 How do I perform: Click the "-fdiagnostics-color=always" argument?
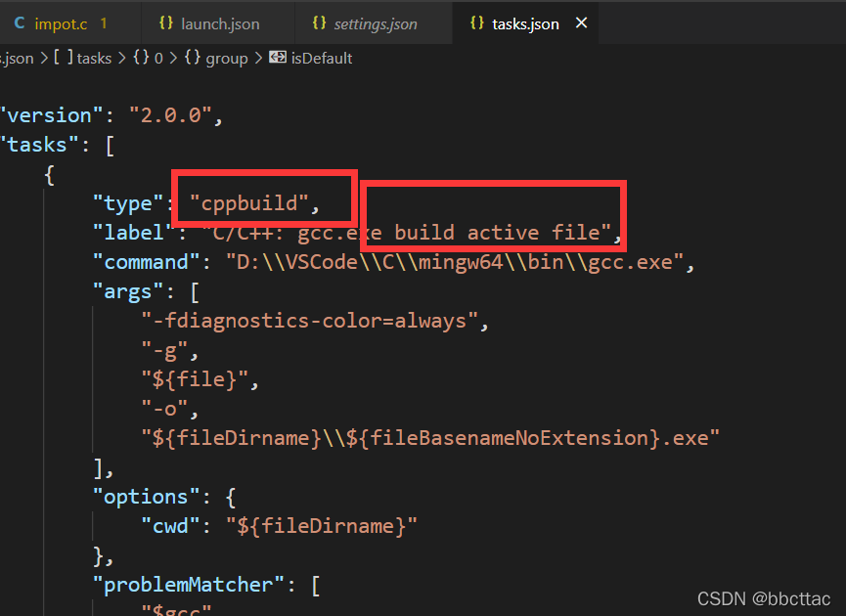310,321
